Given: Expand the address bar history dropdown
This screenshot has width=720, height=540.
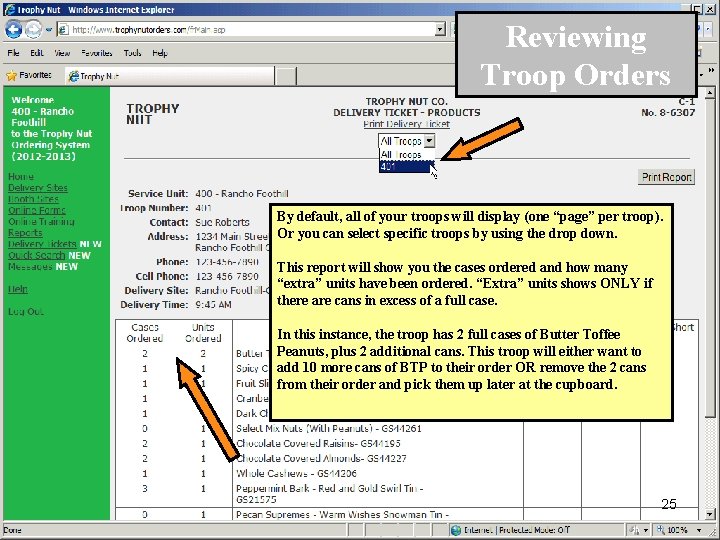Looking at the screenshot, I should pos(440,30).
